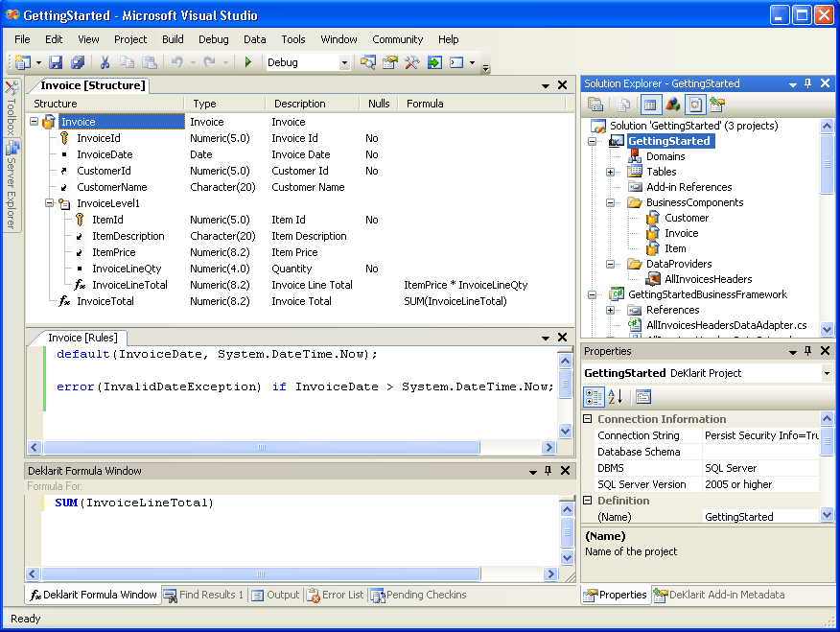Click the green arrow window icon in the toolbar

coord(434,62)
